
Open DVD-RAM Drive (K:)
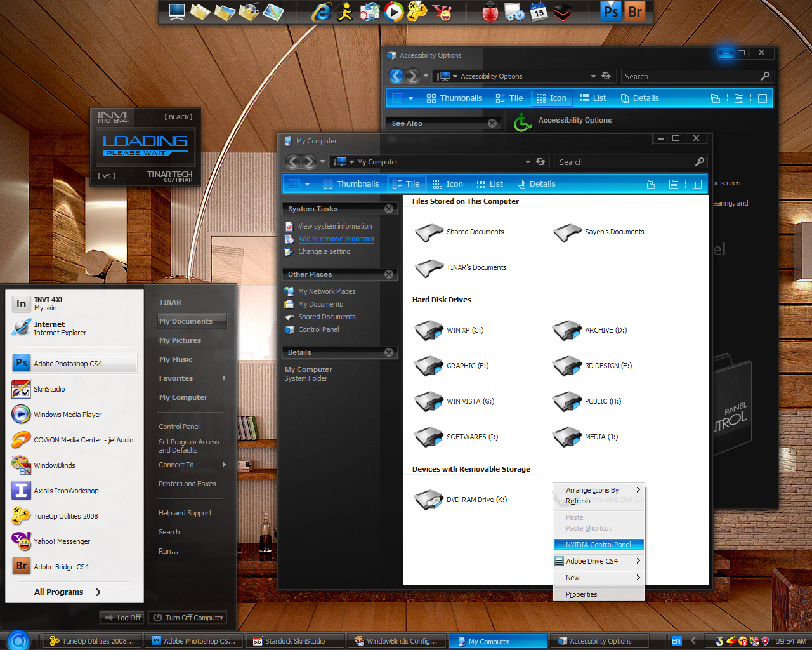point(461,500)
